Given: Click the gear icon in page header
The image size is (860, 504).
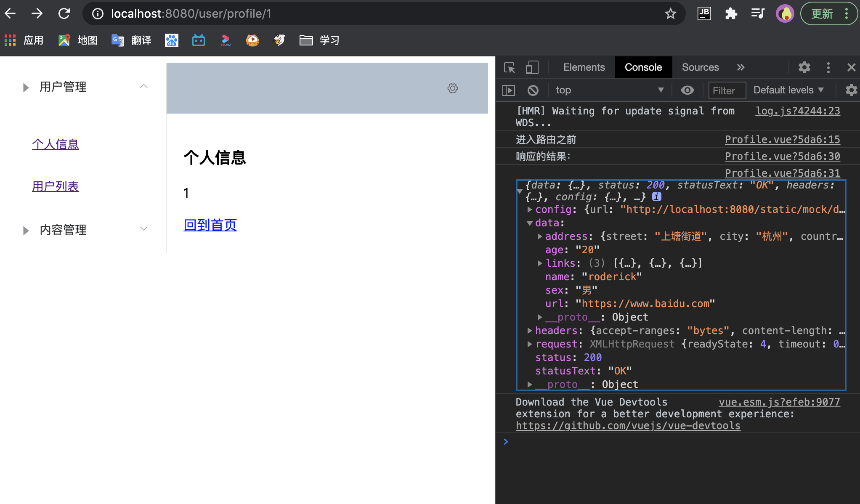Looking at the screenshot, I should click(453, 88).
